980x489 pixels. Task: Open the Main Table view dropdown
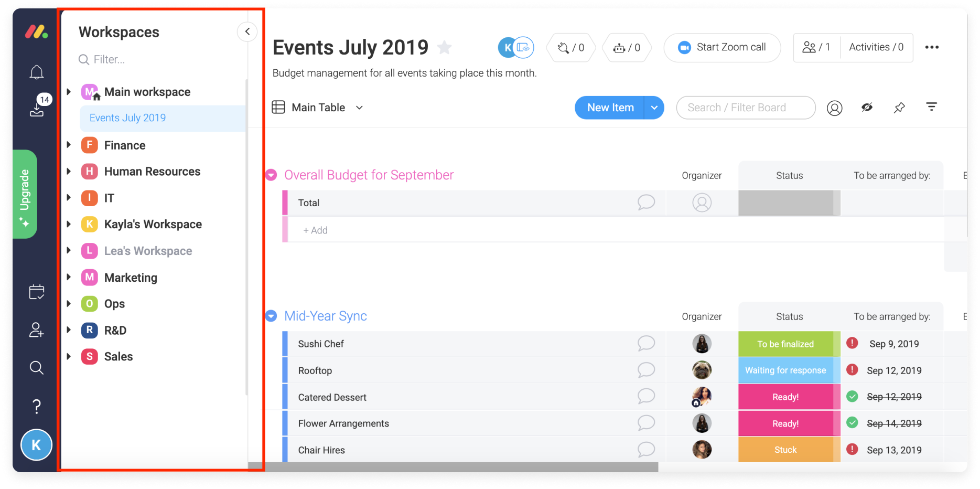coord(359,108)
